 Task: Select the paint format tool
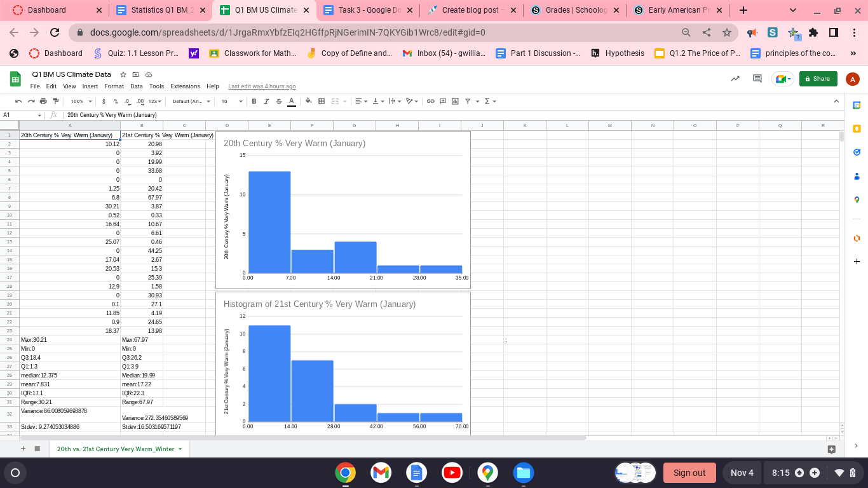click(55, 101)
